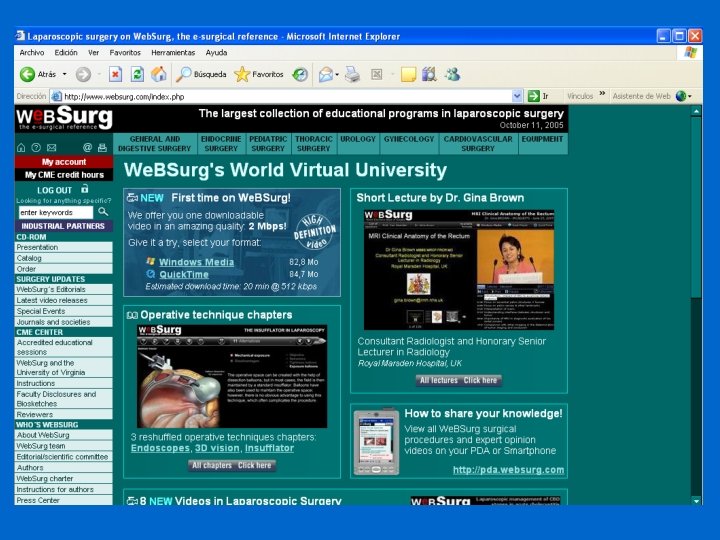The height and width of the screenshot is (540, 720).
Task: Expand the address bar URL dropdown
Action: click(x=517, y=96)
